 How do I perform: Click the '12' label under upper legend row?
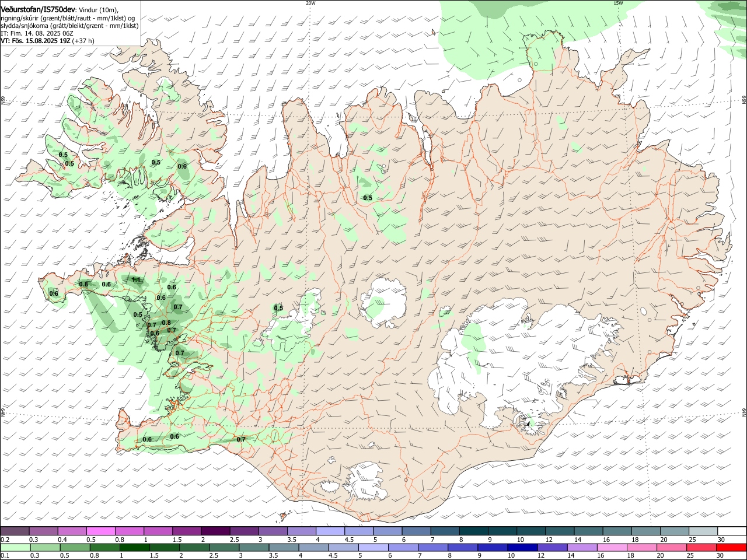(x=549, y=540)
